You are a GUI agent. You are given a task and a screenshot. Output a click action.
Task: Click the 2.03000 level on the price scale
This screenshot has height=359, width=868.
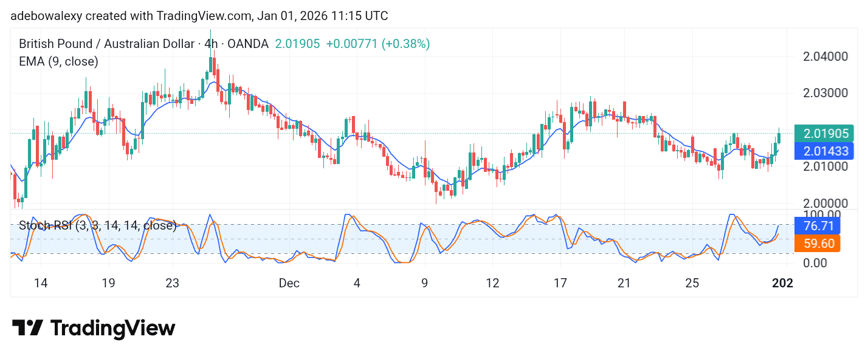tap(827, 93)
